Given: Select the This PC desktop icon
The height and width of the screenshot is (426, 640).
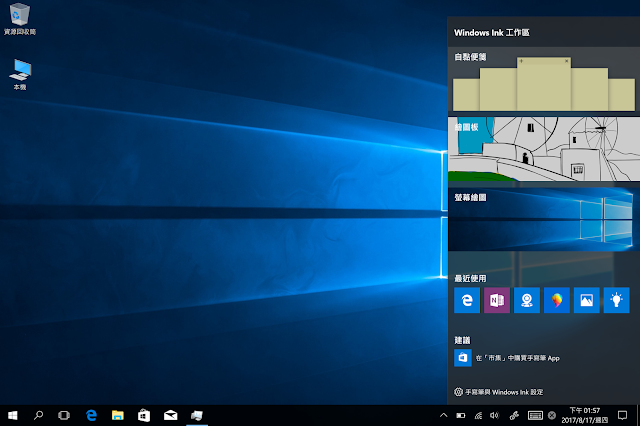Looking at the screenshot, I should pos(20,75).
